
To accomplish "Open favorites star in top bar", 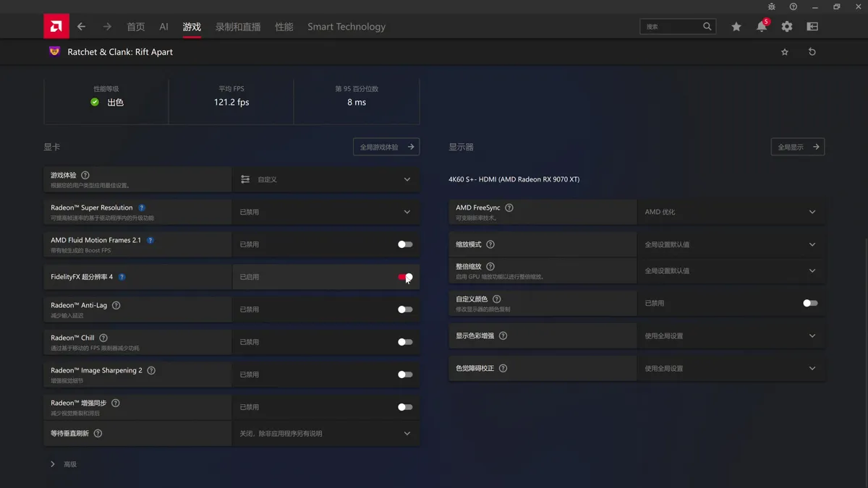I will tap(736, 27).
